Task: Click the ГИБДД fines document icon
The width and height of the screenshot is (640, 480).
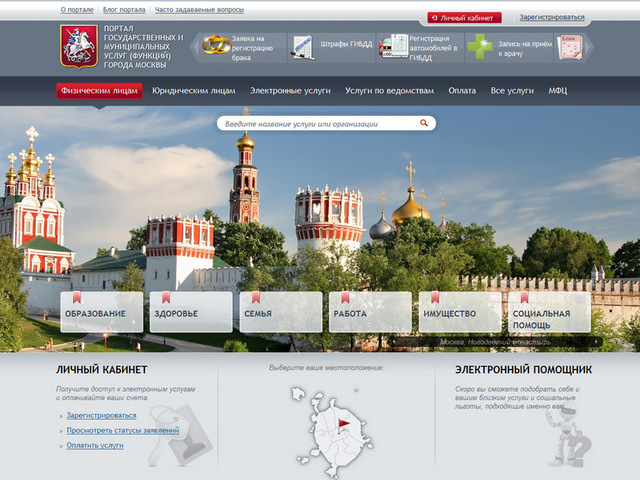Action: click(x=302, y=45)
